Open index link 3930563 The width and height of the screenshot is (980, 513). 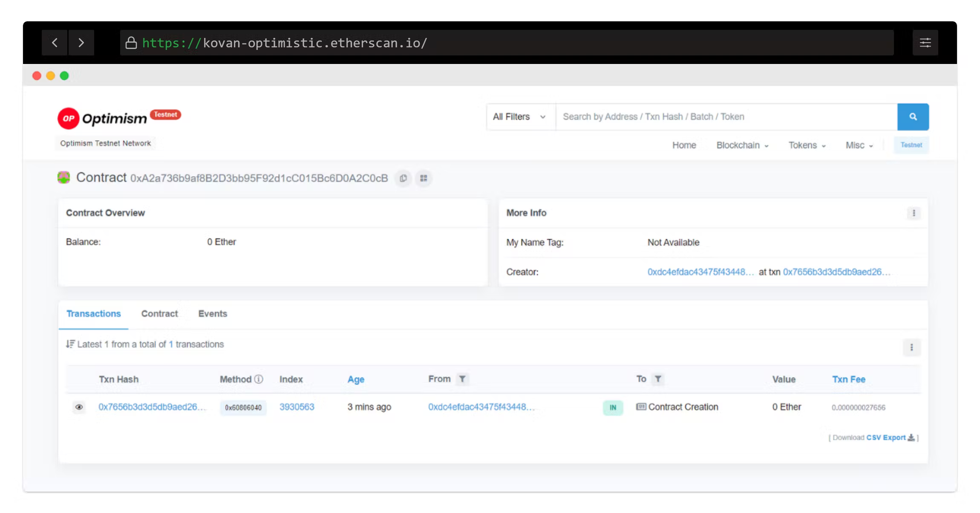[297, 407]
